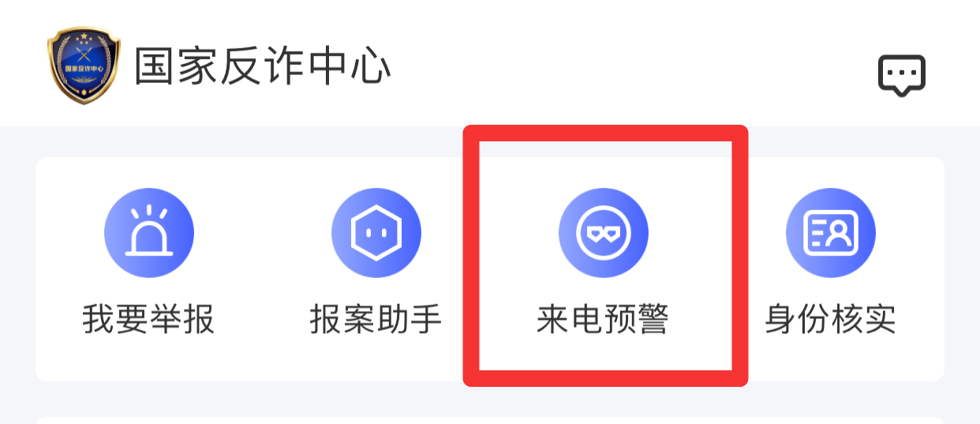Click the 报案助手 text label
The image size is (980, 424).
(x=376, y=320)
